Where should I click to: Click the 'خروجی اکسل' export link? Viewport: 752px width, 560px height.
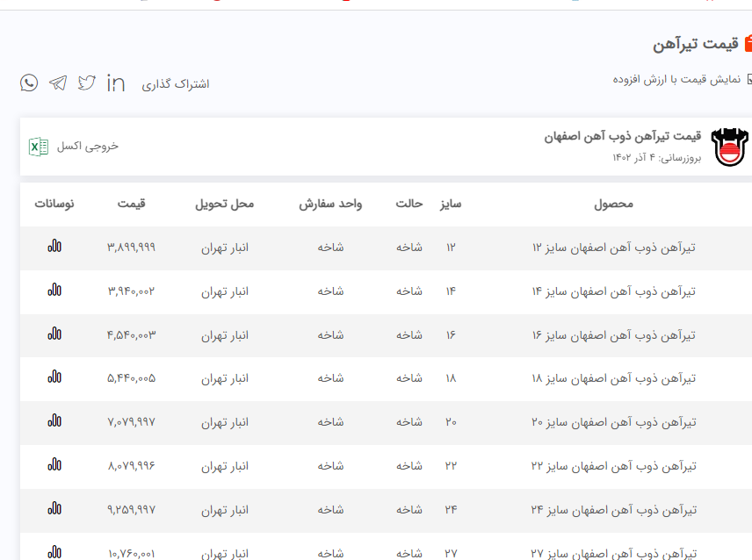(88, 147)
